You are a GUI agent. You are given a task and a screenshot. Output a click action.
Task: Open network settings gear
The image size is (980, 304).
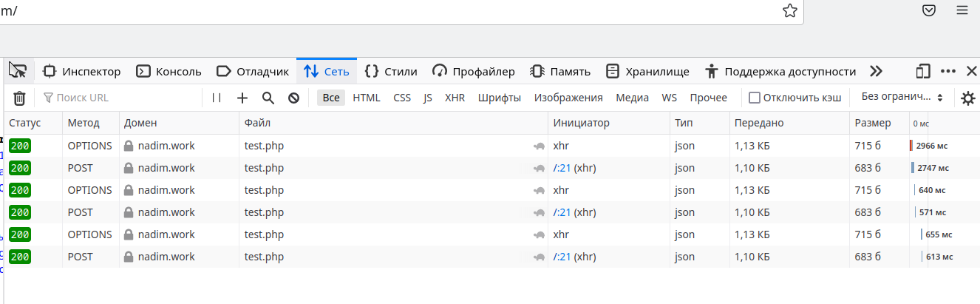(x=967, y=98)
